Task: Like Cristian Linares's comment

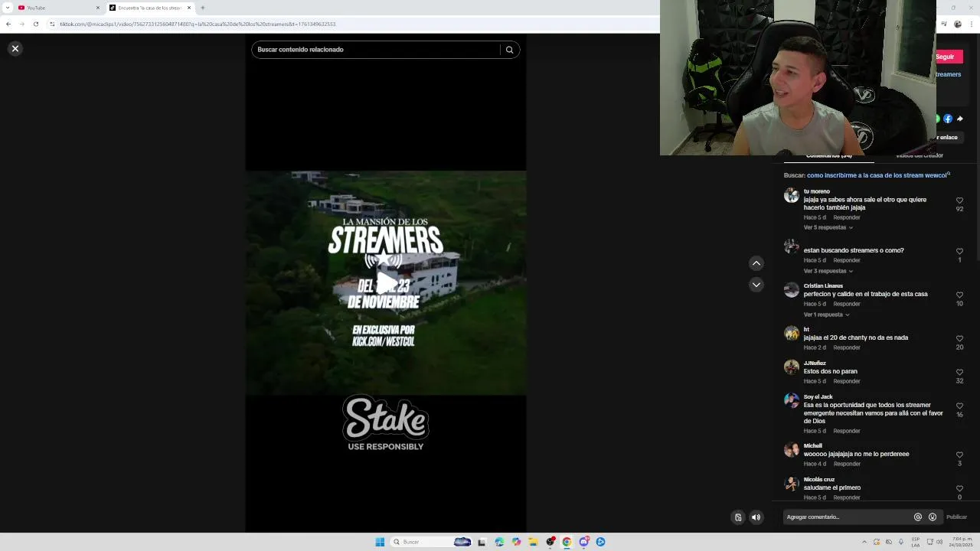Action: click(959, 295)
